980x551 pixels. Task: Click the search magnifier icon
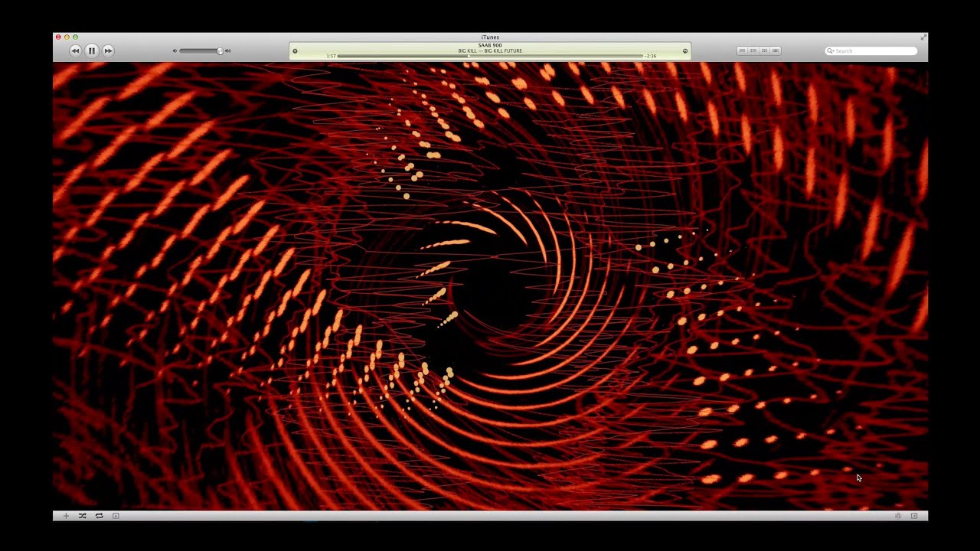(831, 51)
